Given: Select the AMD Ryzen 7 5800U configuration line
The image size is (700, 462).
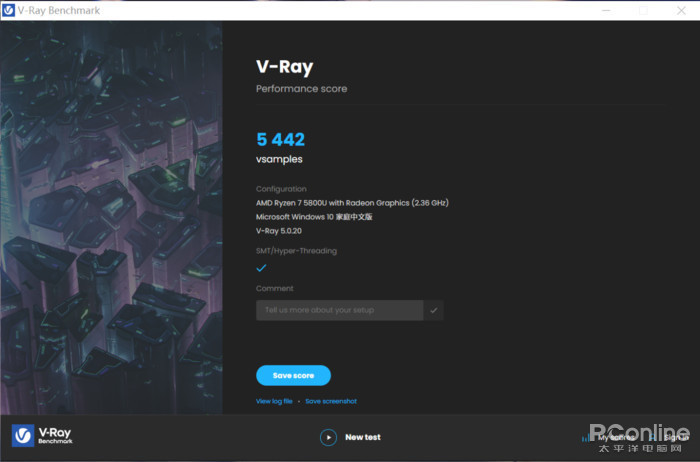Looking at the screenshot, I should click(352, 203).
